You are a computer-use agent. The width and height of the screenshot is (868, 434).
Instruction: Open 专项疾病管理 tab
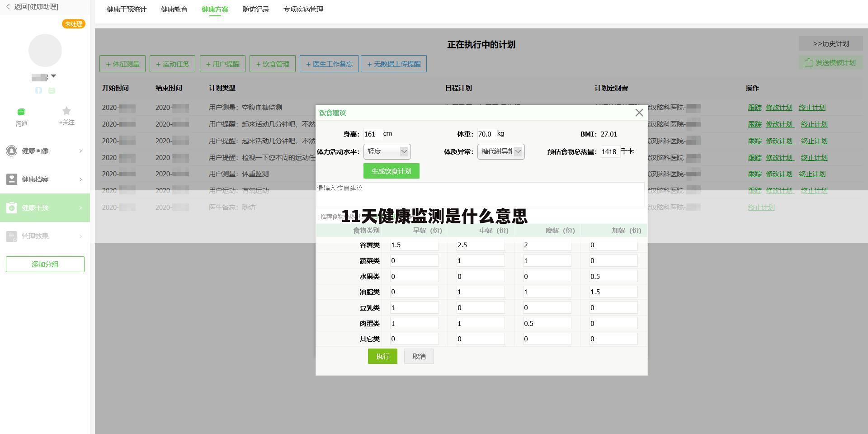(x=303, y=9)
